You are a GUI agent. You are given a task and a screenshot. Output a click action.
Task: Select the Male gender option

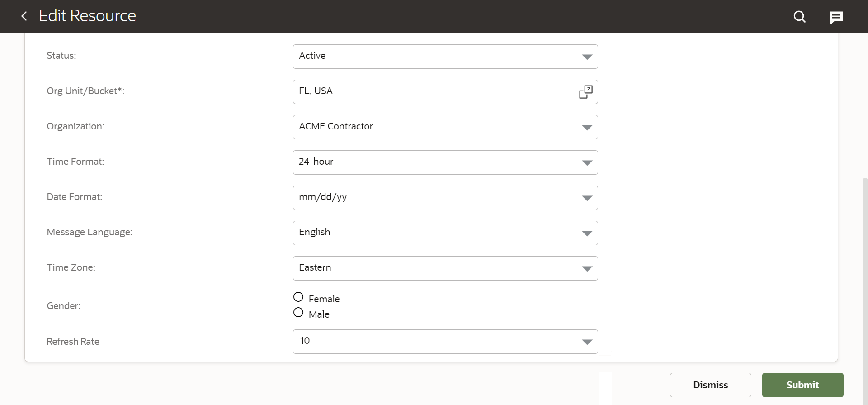point(298,313)
